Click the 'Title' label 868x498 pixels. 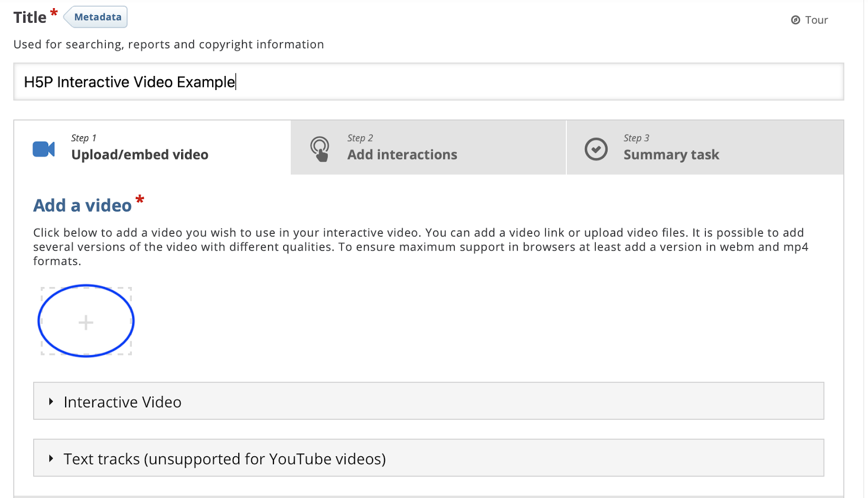click(30, 17)
